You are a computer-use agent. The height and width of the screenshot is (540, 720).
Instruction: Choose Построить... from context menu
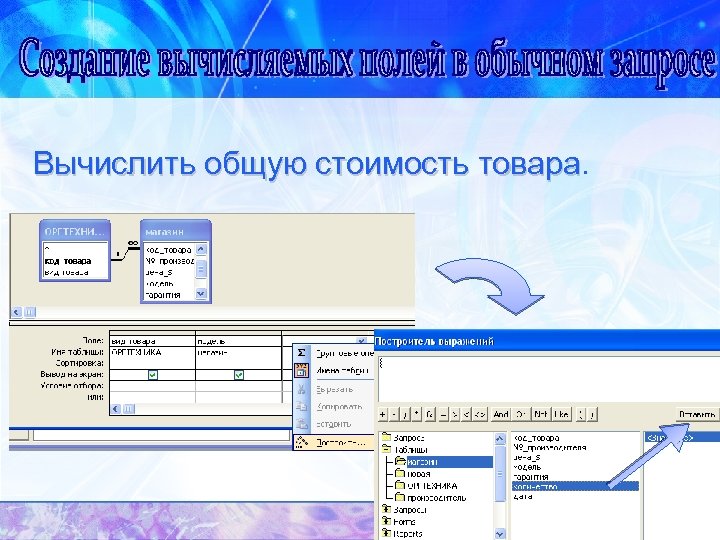(x=334, y=443)
